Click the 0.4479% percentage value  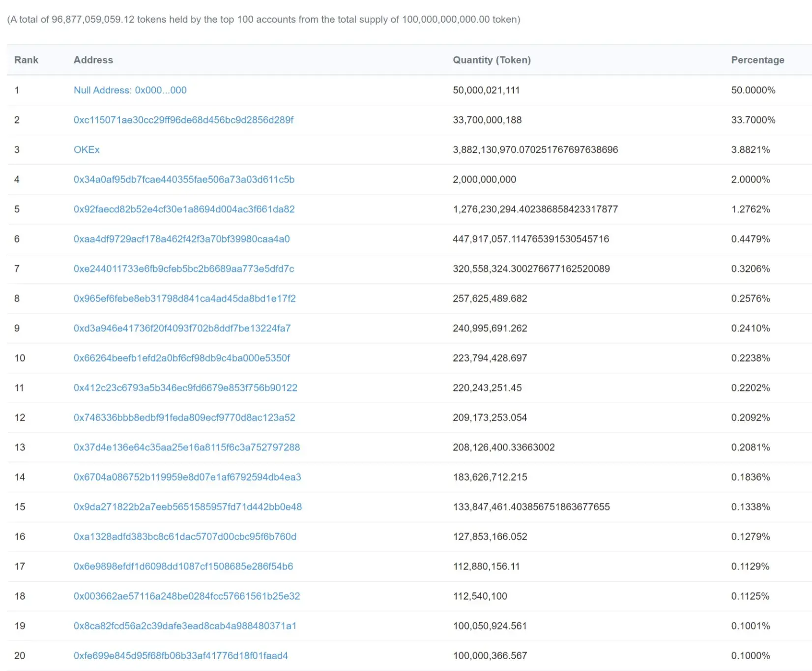[751, 239]
